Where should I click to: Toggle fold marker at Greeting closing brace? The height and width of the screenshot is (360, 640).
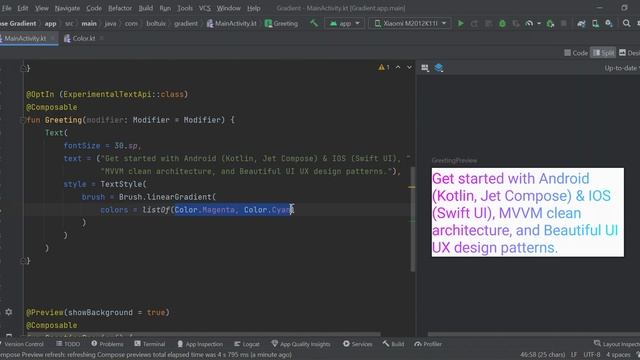23,261
